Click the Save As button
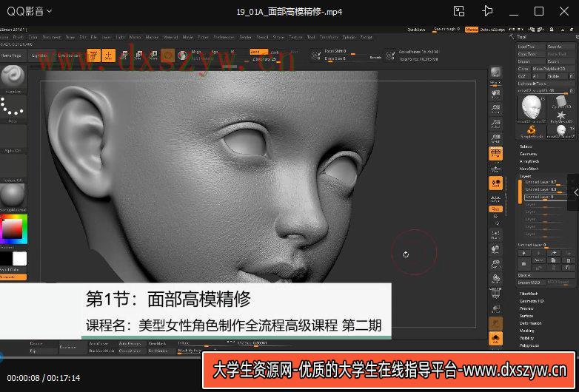Viewport: 579px width, 392px height. [560, 47]
